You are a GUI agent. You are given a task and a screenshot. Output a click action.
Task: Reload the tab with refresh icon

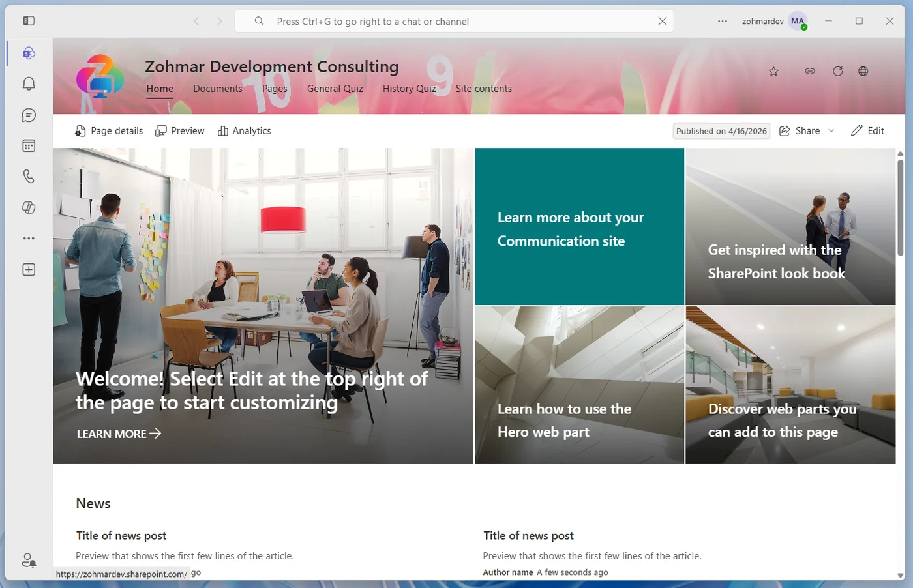pyautogui.click(x=838, y=71)
